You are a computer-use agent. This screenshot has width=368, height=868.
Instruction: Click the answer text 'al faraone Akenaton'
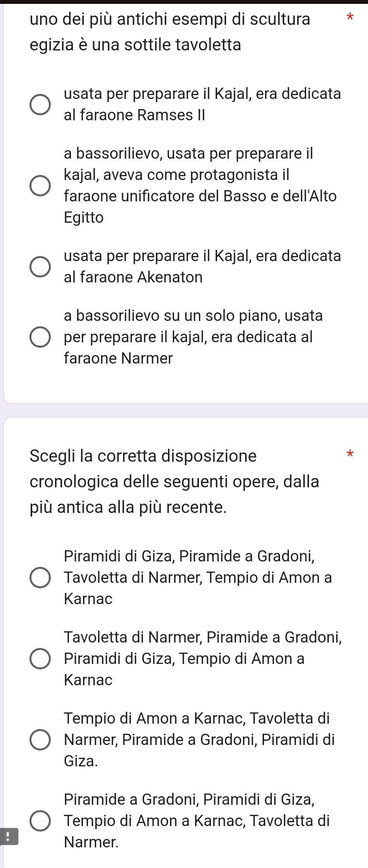point(133,277)
